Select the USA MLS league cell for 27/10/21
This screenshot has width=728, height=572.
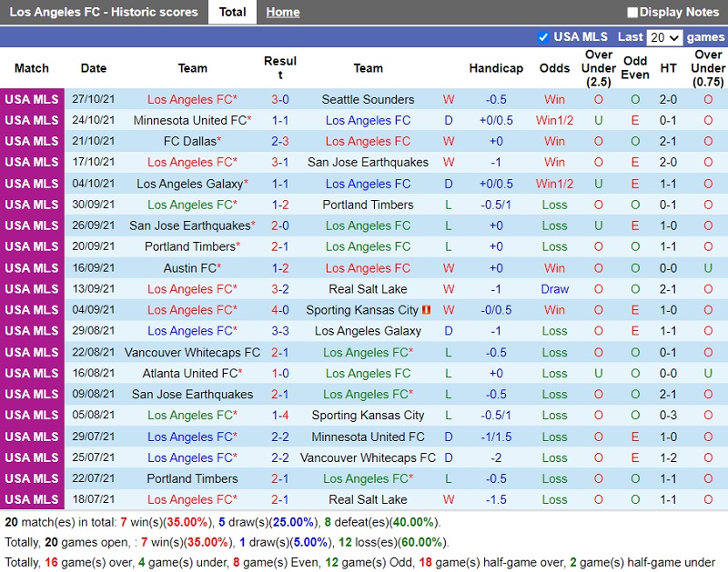pyautogui.click(x=32, y=100)
